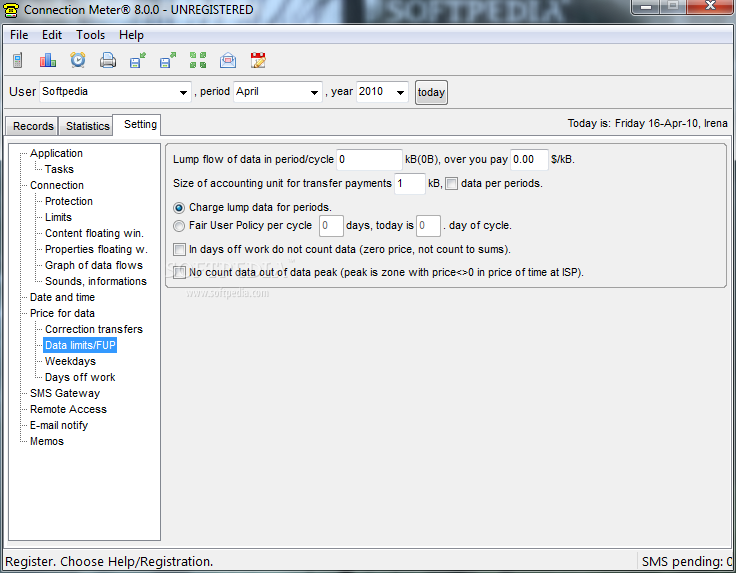This screenshot has height=573, width=736.
Task: Open the User dropdown showing Softpedia
Action: pos(115,92)
